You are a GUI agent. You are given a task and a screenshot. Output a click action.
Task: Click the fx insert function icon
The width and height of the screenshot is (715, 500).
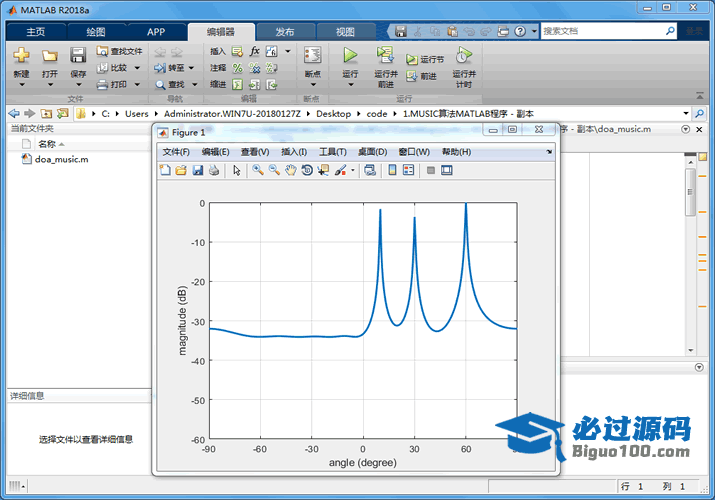254,51
